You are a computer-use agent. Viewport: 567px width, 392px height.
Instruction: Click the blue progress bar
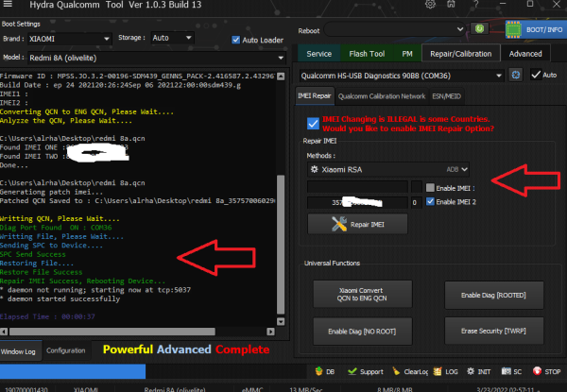click(73, 371)
